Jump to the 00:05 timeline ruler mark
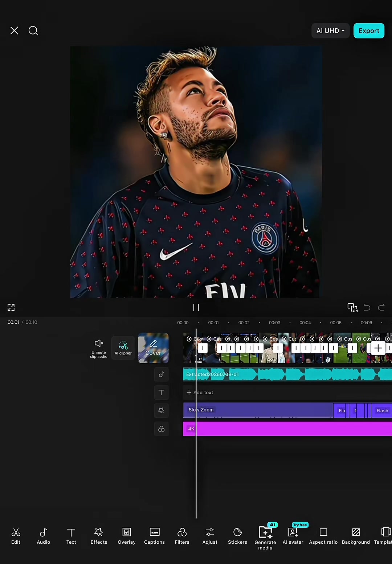This screenshot has height=564, width=392. 336,323
